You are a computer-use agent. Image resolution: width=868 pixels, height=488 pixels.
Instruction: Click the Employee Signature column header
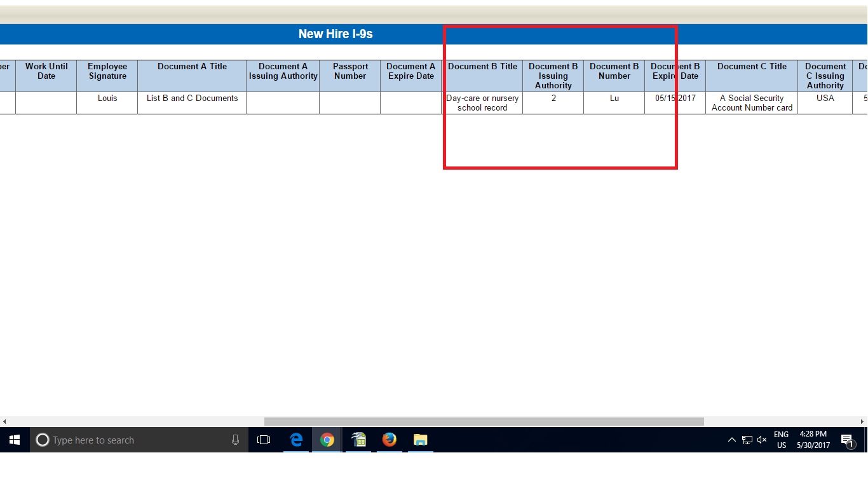click(107, 71)
